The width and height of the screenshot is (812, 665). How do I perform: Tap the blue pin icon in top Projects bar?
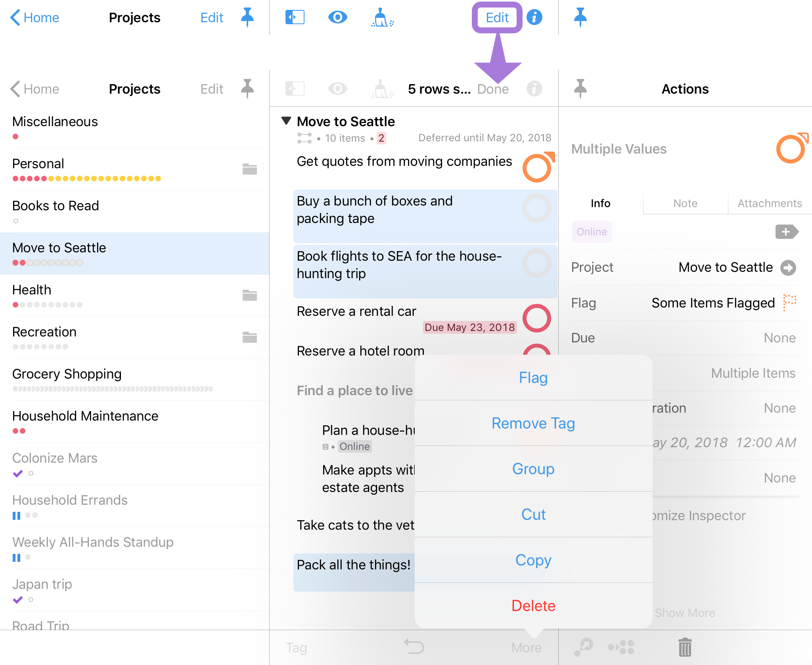click(247, 17)
